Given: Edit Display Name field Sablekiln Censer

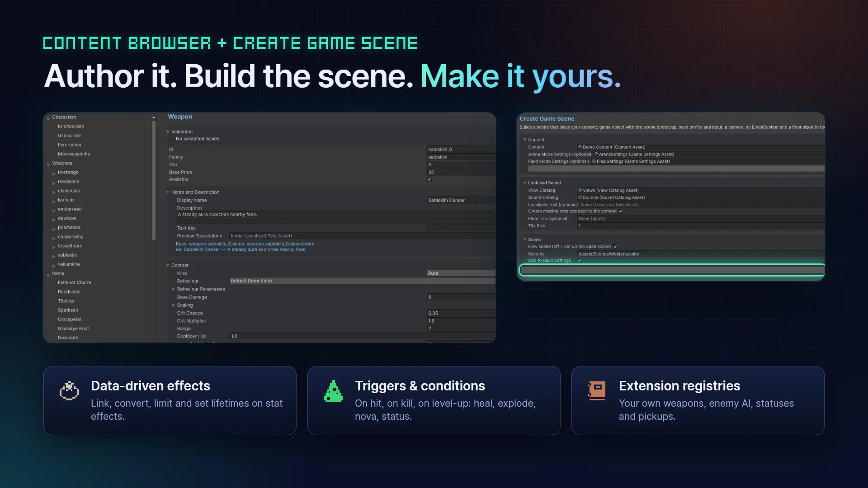Looking at the screenshot, I should coord(461,200).
